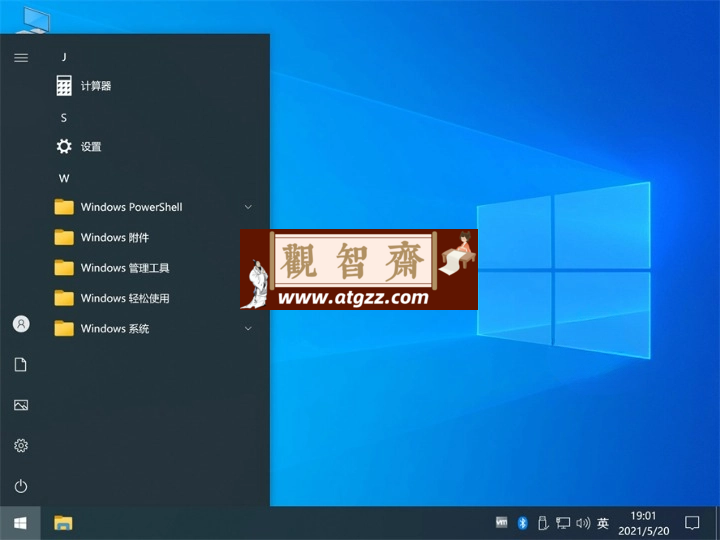This screenshot has width=720, height=540.
Task: Open File Explorer from the taskbar
Action: pos(63,523)
